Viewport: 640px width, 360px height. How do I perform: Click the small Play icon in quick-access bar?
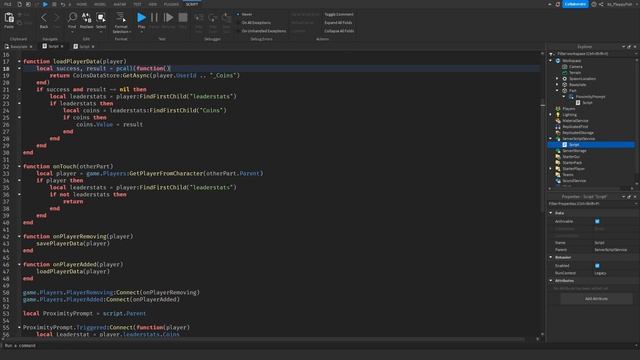point(45,4)
